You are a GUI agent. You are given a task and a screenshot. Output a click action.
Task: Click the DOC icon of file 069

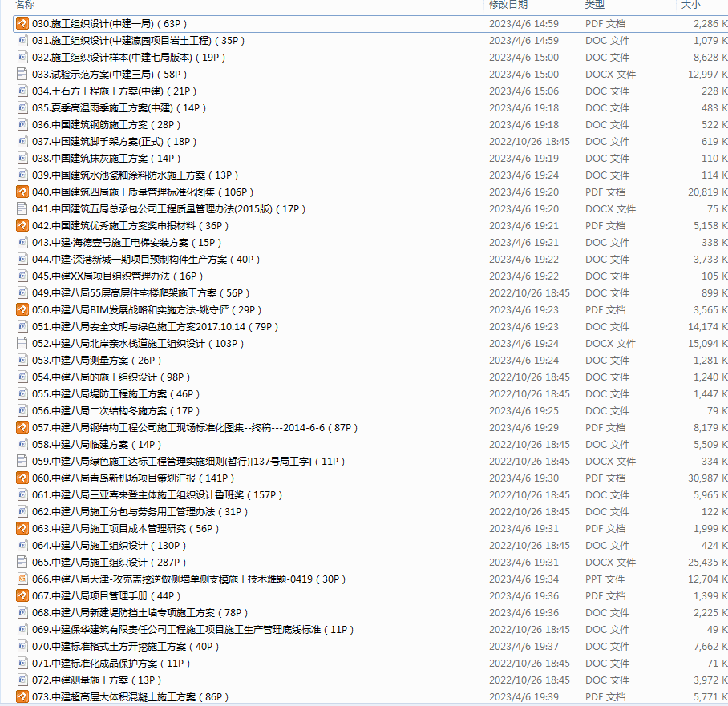22,629
